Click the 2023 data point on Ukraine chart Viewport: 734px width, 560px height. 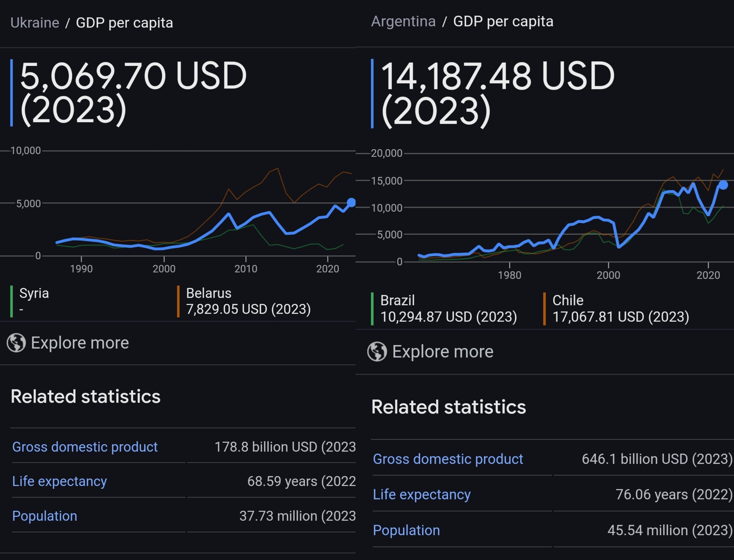[x=351, y=202]
